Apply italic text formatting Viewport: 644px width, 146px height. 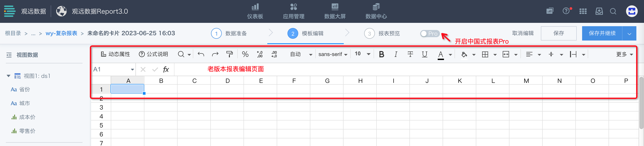[x=396, y=54]
